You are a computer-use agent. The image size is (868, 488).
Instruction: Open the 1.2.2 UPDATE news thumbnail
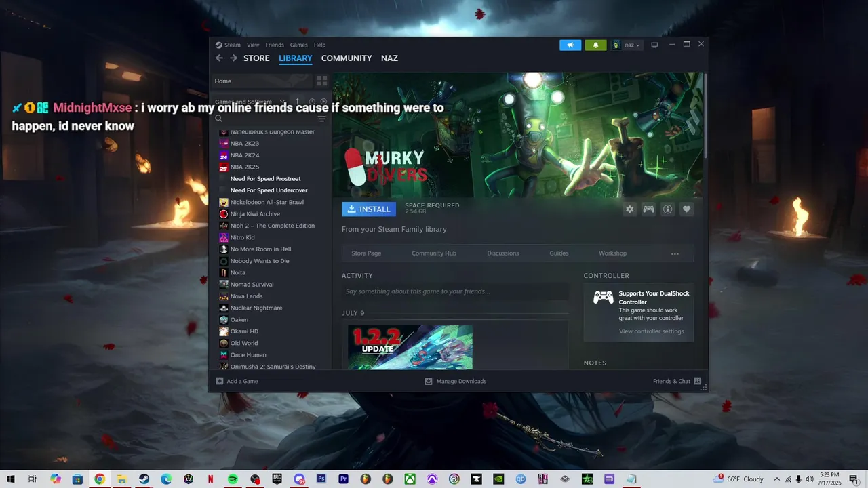[410, 347]
